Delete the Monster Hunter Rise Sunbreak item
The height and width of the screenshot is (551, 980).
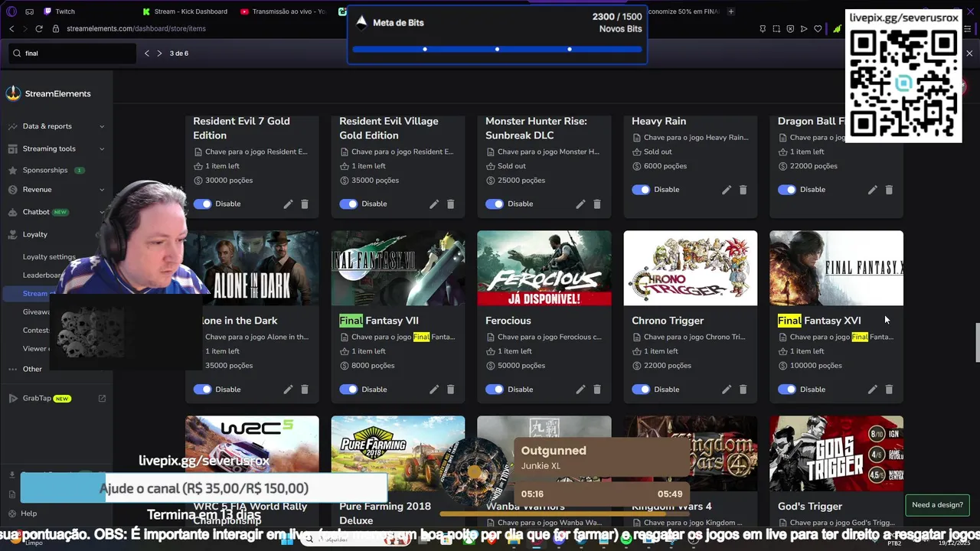[x=597, y=204]
